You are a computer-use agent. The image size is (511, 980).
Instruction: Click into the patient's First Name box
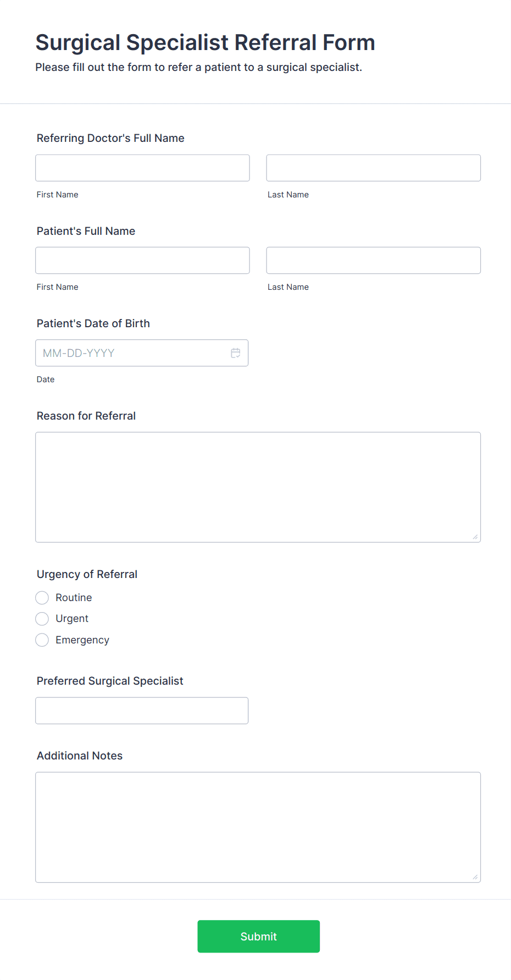point(142,260)
